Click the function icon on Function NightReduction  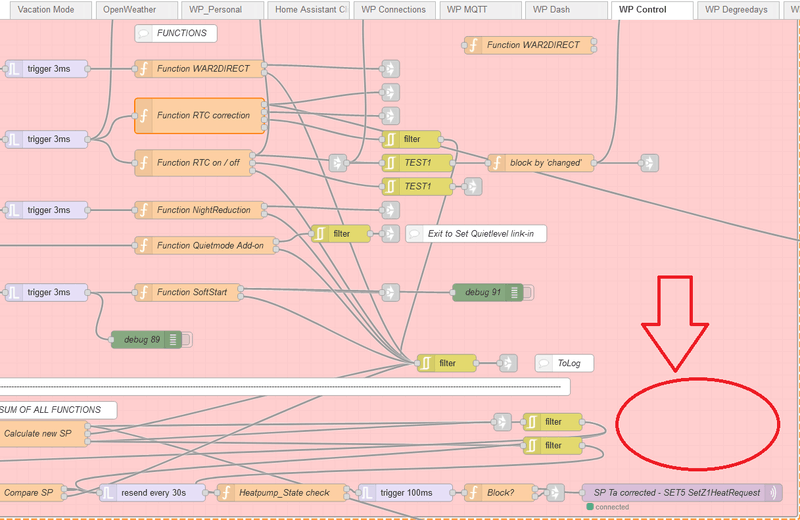point(144,210)
